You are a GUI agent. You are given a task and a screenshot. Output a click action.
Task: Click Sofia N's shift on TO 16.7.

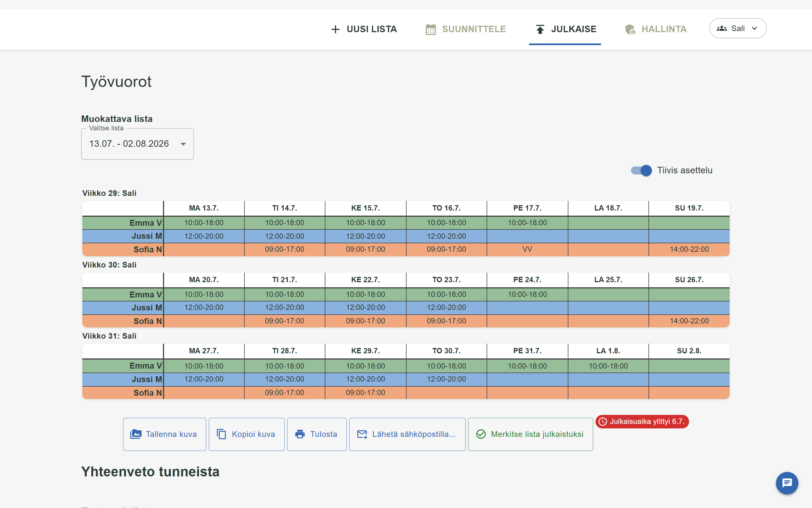point(446,249)
